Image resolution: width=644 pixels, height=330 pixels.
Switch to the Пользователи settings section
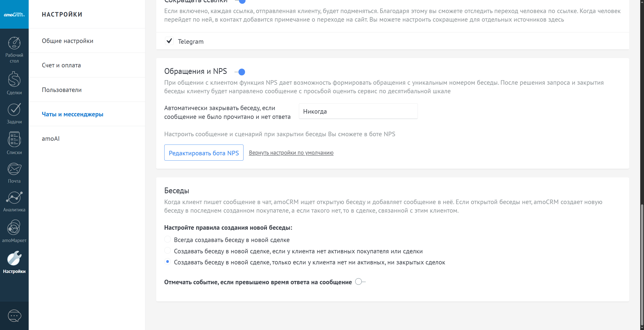(62, 90)
